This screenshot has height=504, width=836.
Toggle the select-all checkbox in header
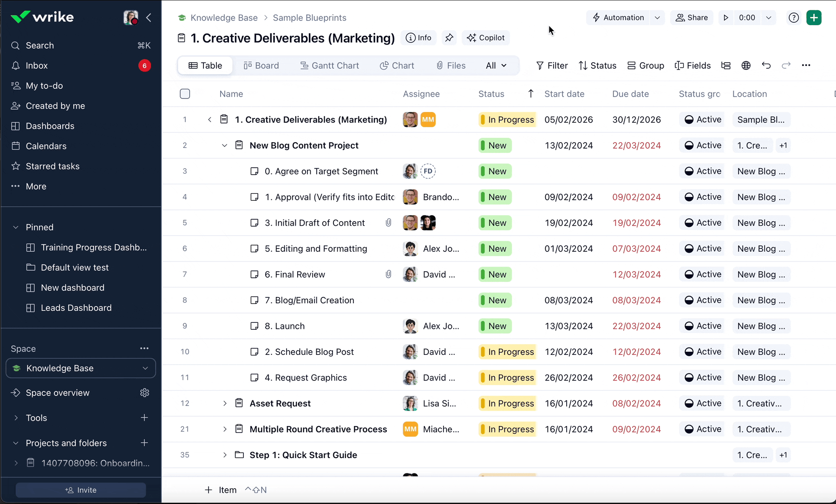[185, 94]
